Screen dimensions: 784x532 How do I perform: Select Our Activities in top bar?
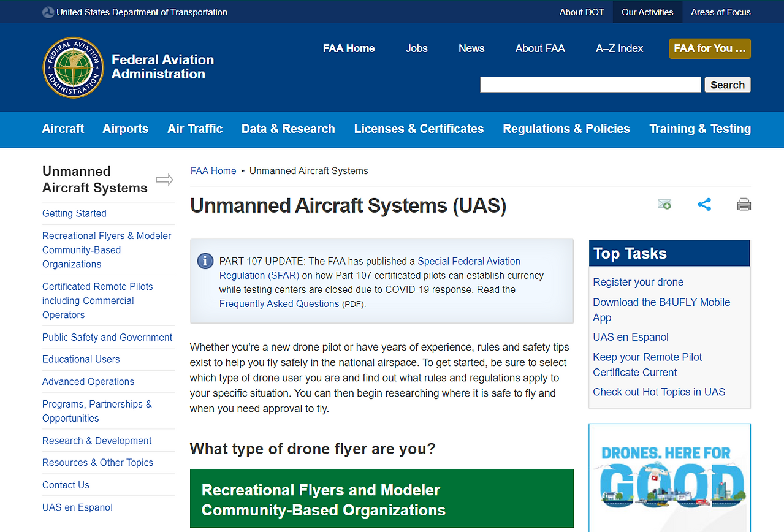click(x=647, y=12)
